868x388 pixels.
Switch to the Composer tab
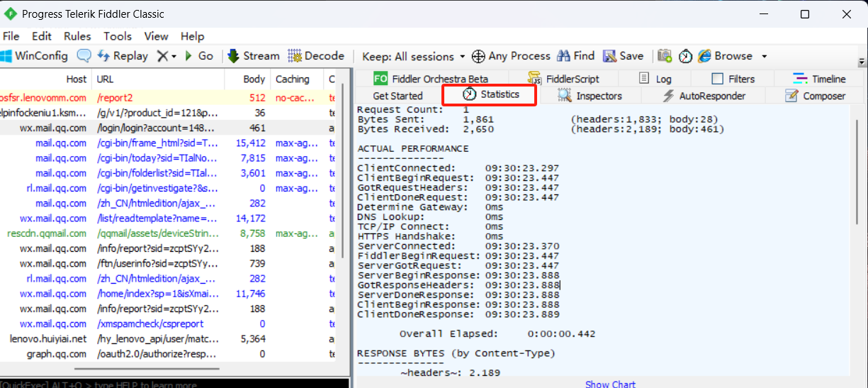point(816,96)
